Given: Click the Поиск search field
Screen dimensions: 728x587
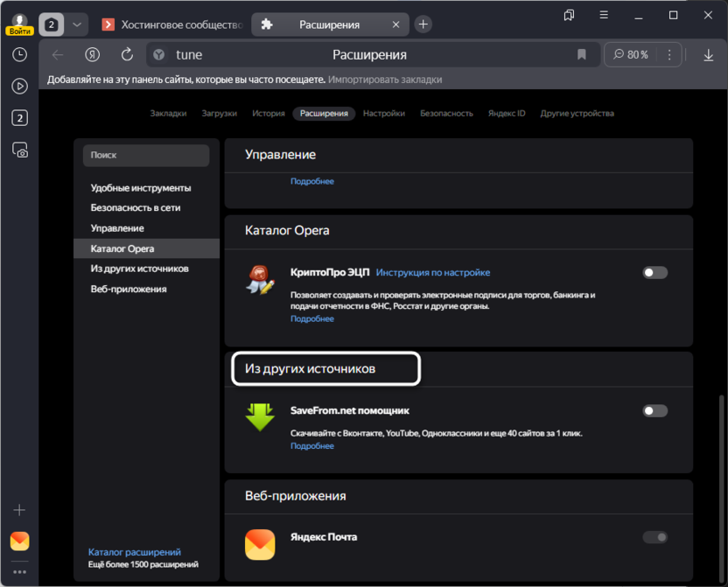Looking at the screenshot, I should tap(146, 155).
